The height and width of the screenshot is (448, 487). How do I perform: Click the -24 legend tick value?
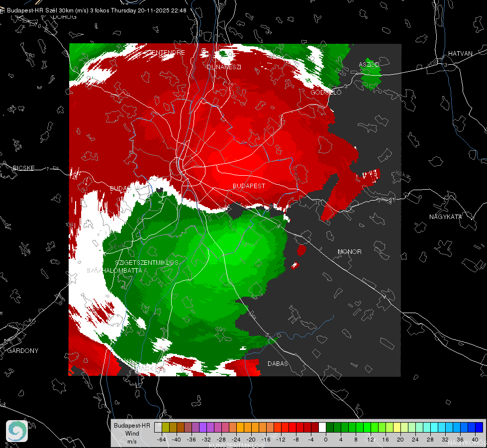tap(236, 440)
